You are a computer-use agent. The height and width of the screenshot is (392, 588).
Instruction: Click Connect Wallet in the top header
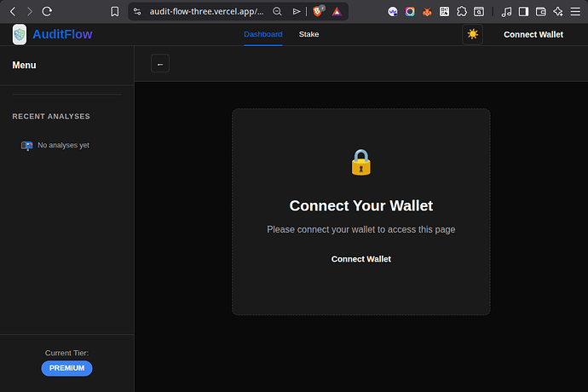[533, 35]
